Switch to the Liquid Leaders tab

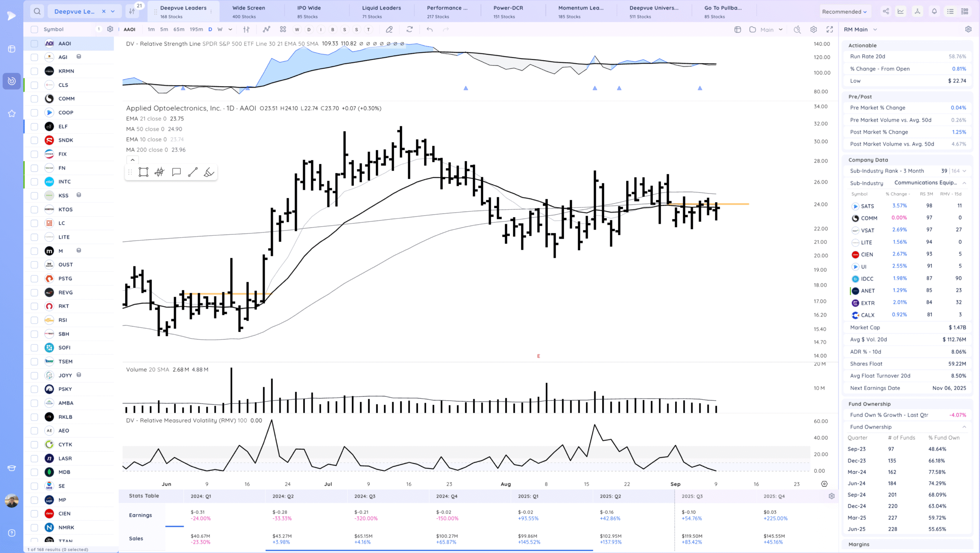point(381,11)
